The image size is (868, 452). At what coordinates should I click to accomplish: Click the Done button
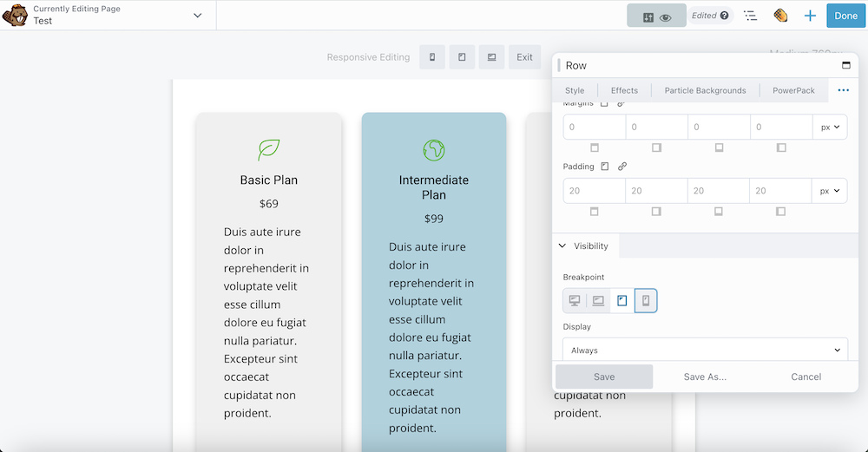pos(845,16)
